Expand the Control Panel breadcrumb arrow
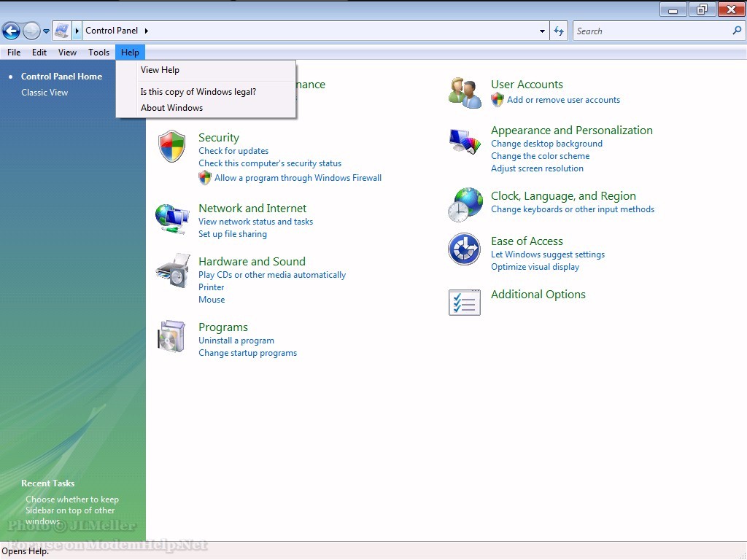The image size is (747, 560). coord(147,31)
